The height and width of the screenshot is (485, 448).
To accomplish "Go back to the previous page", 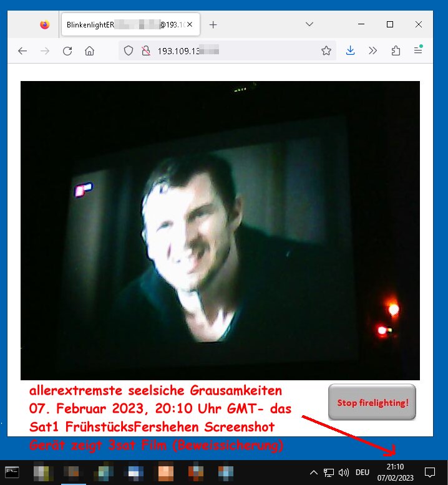I will point(22,50).
